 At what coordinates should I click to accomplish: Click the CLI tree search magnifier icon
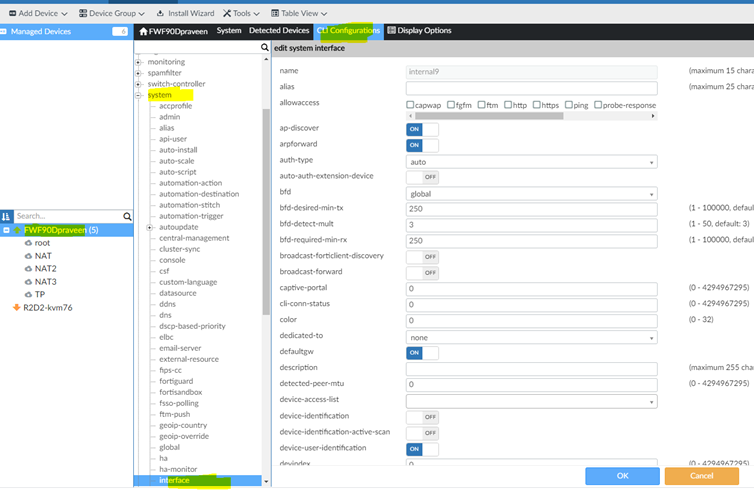pos(264,48)
